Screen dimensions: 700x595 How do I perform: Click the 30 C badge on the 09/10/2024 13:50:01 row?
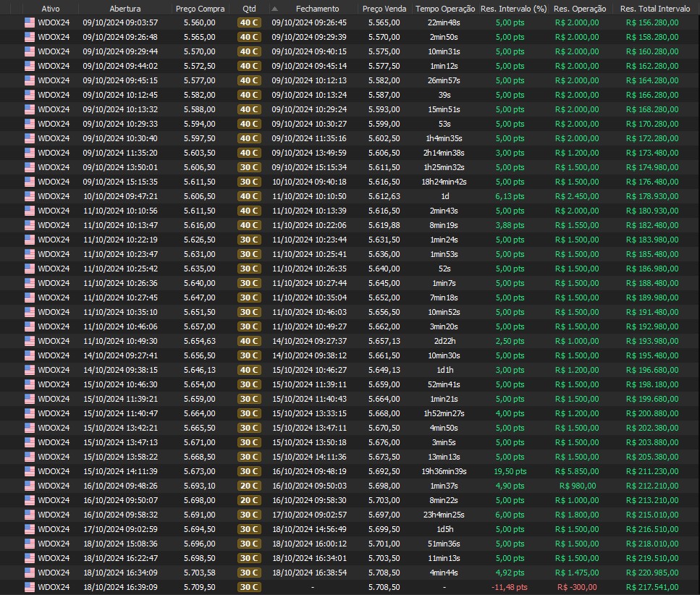249,167
